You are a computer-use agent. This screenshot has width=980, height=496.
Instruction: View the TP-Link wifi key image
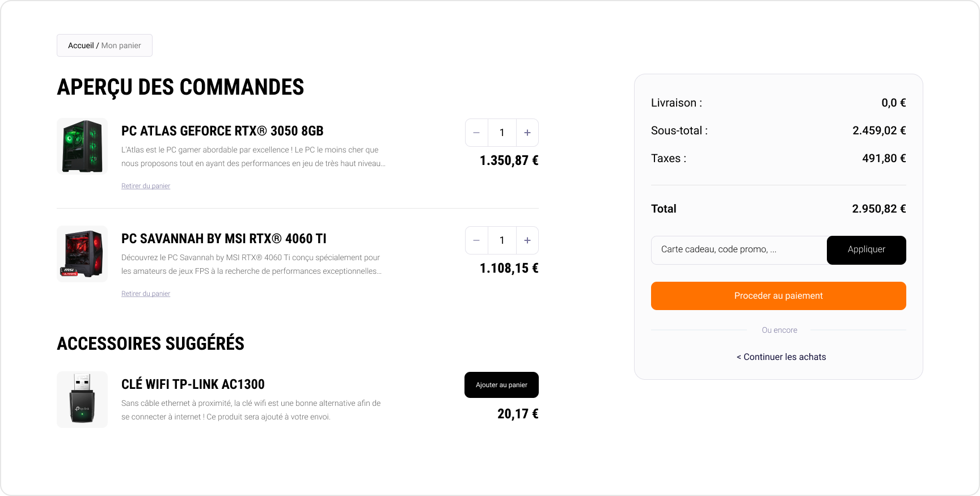point(82,400)
